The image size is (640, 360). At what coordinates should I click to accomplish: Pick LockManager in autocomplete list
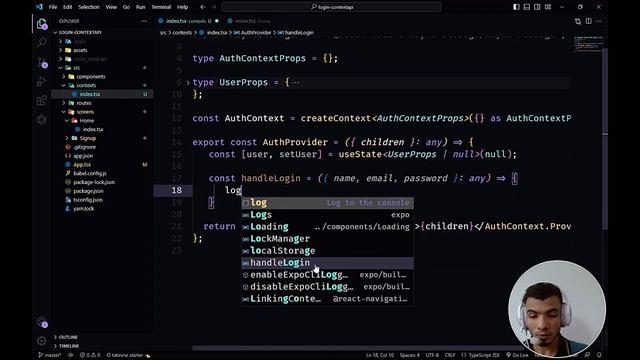pyautogui.click(x=327, y=239)
